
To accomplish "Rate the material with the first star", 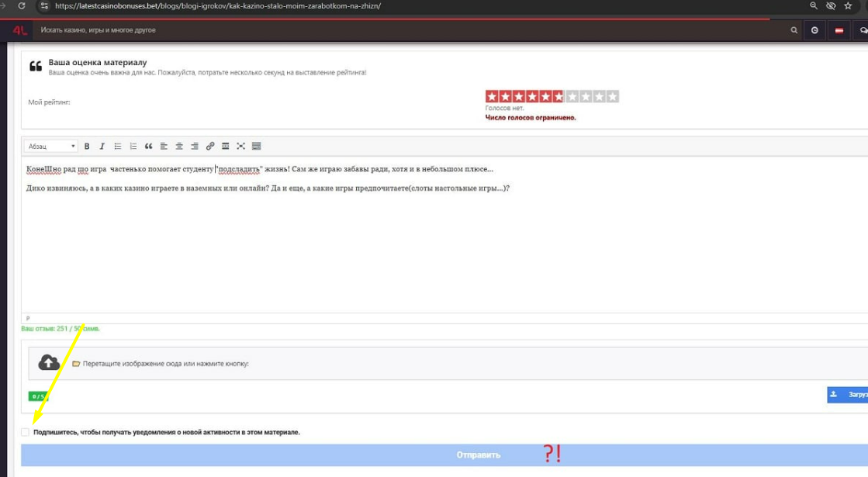I will click(x=492, y=96).
